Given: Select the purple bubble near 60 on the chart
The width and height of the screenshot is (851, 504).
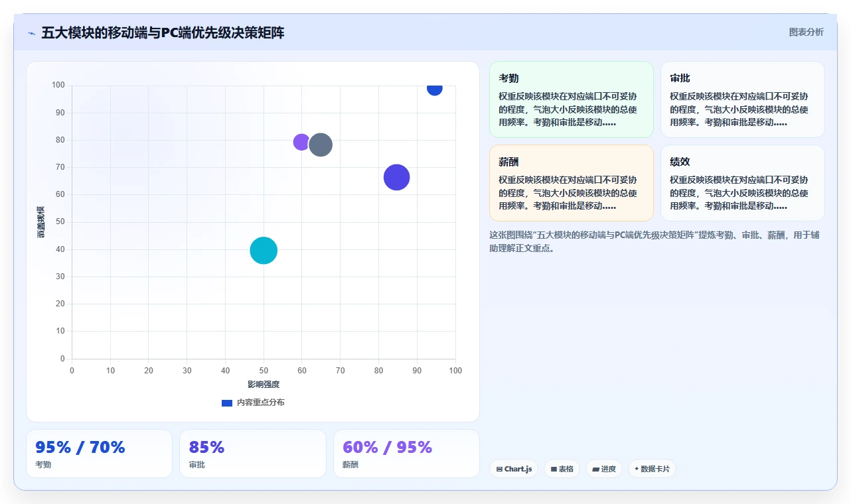Looking at the screenshot, I should pyautogui.click(x=301, y=142).
